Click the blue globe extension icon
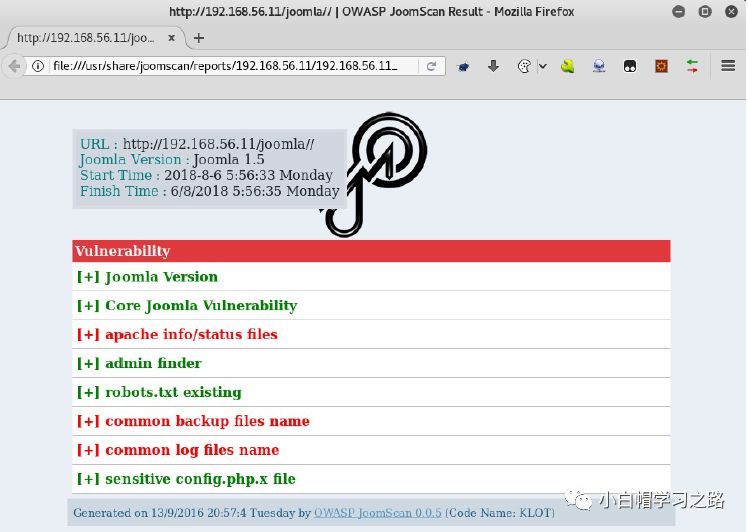Viewport: 748px width, 532px height. 599,66
